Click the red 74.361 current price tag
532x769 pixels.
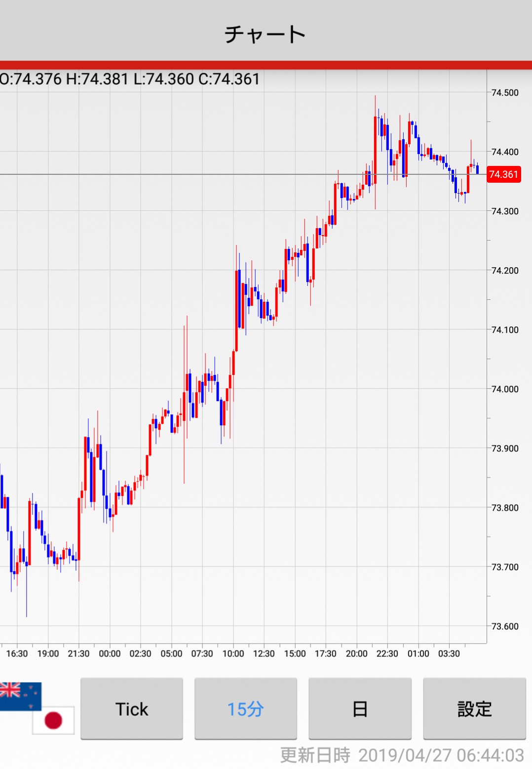click(503, 174)
